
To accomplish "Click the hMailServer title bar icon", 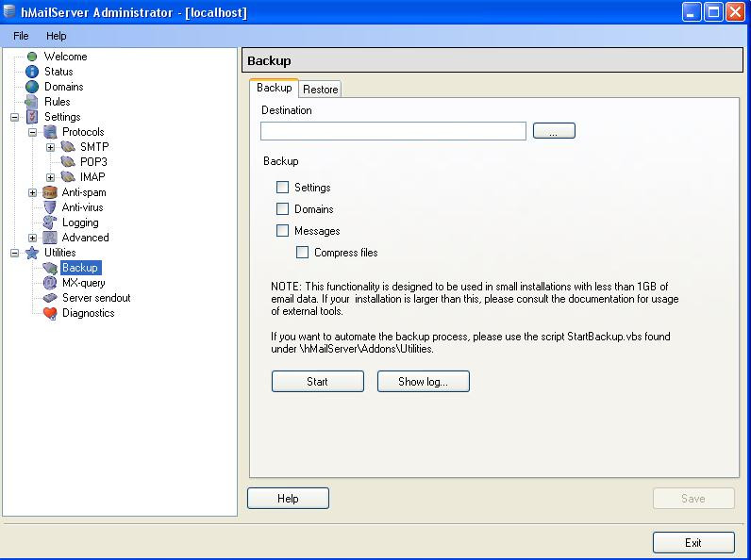I will point(9,11).
